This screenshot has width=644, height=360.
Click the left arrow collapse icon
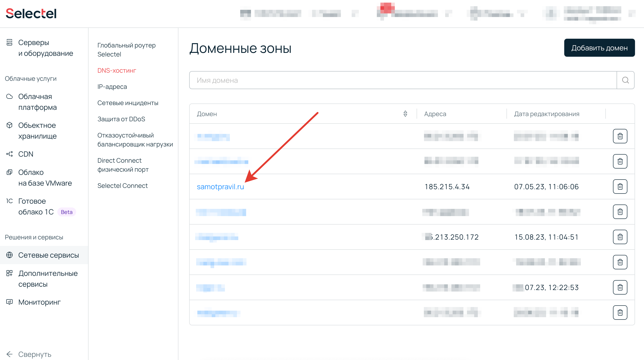[9, 354]
